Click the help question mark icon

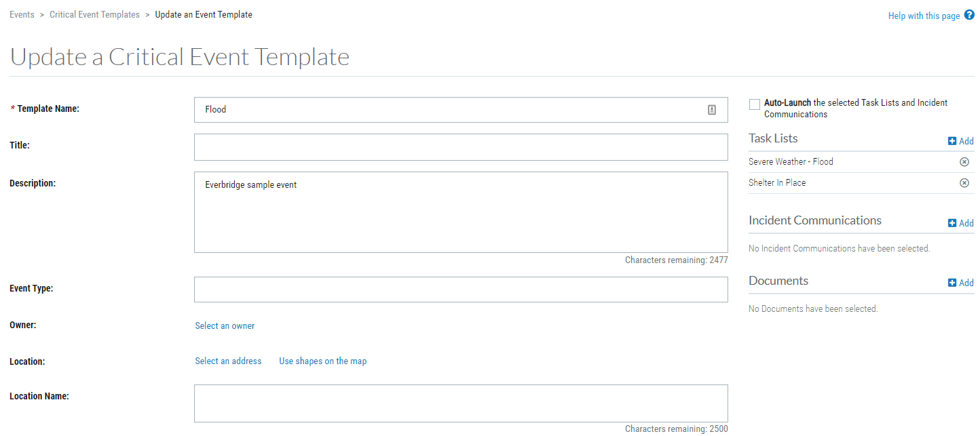coord(969,14)
